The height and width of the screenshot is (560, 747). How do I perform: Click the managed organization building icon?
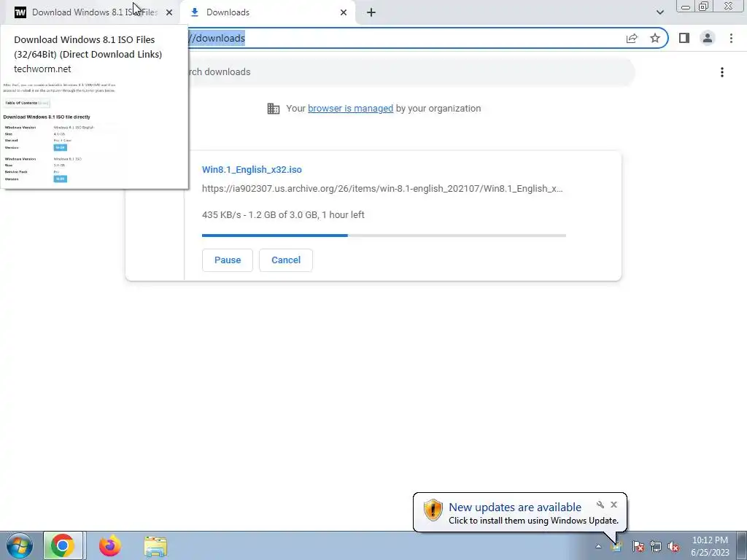click(x=274, y=109)
